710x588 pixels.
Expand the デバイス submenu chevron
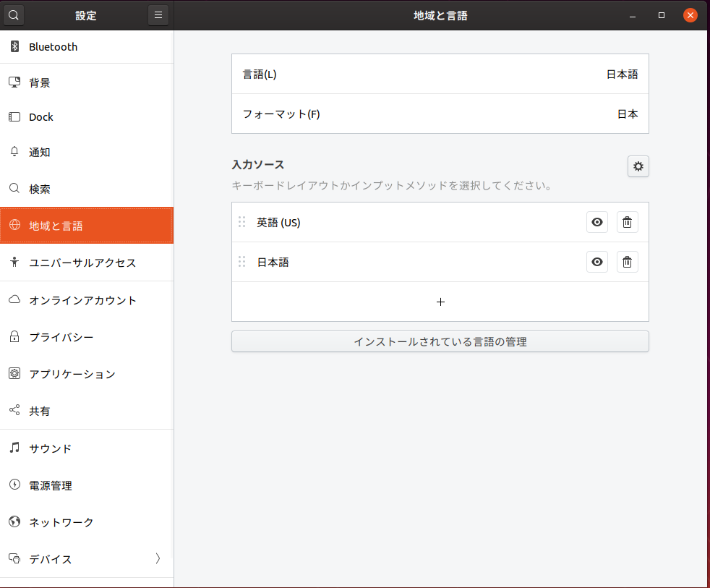158,558
